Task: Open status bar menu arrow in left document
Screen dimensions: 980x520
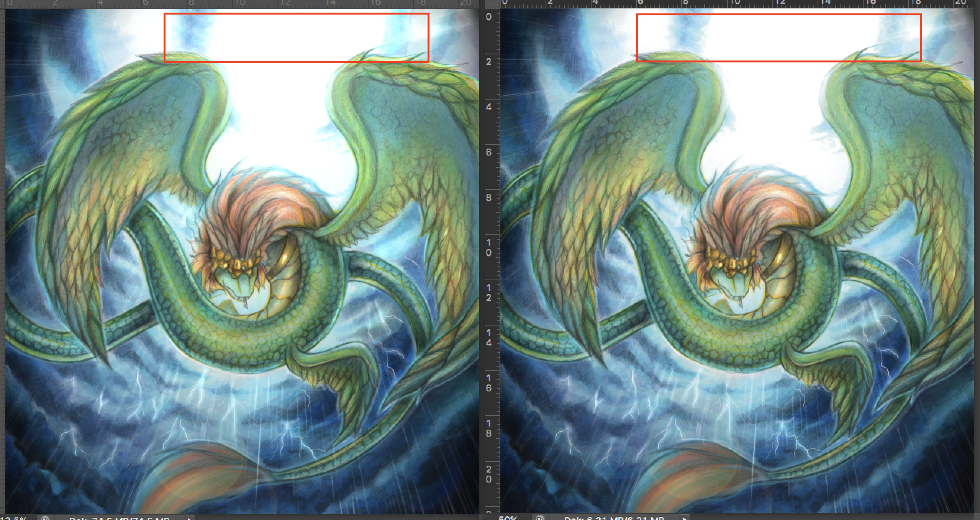Action: tap(189, 518)
